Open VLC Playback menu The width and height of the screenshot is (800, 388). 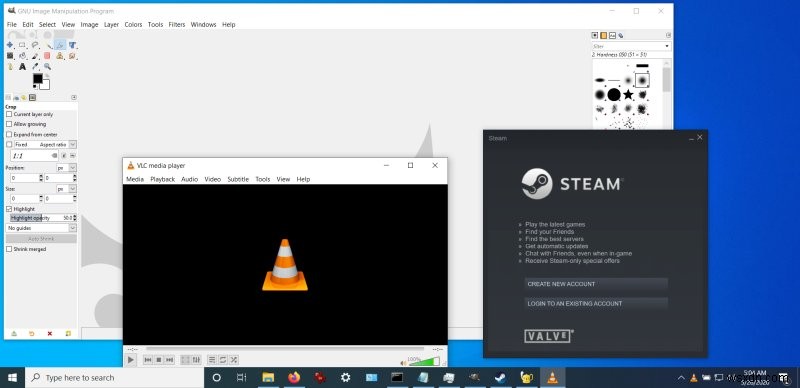tap(162, 179)
